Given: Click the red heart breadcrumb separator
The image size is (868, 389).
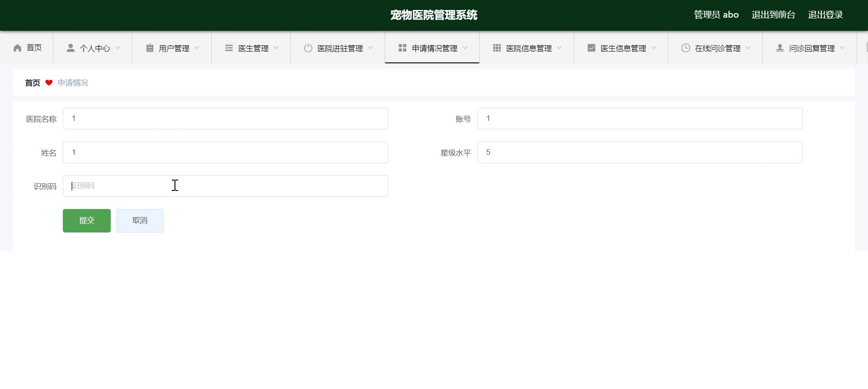Looking at the screenshot, I should 49,83.
